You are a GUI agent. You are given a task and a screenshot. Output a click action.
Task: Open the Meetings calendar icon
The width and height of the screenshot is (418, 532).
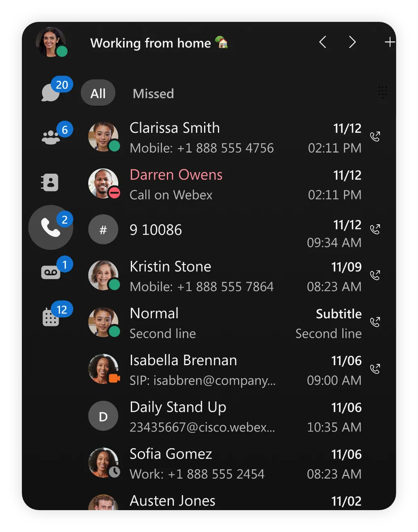tap(51, 317)
